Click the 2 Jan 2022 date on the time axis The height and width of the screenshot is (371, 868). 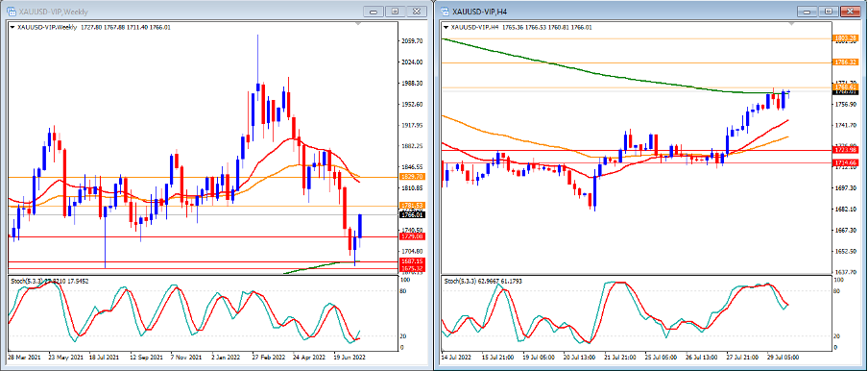(x=227, y=358)
